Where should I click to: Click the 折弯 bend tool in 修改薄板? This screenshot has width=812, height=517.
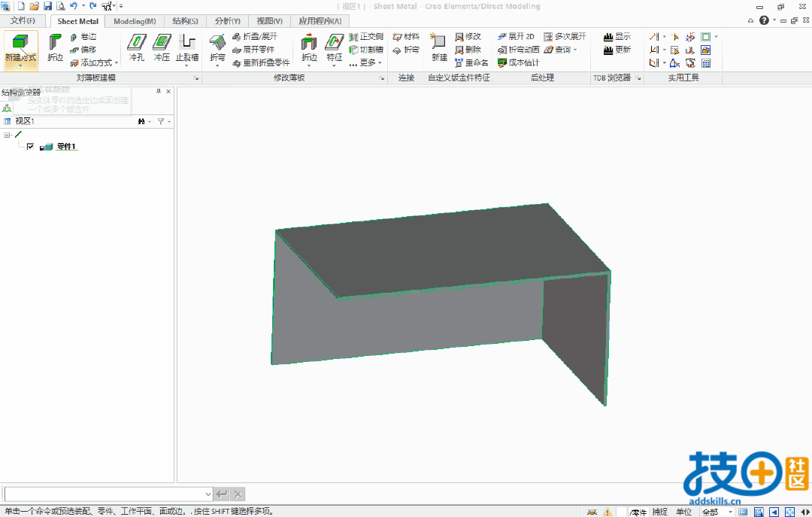pyautogui.click(x=217, y=49)
